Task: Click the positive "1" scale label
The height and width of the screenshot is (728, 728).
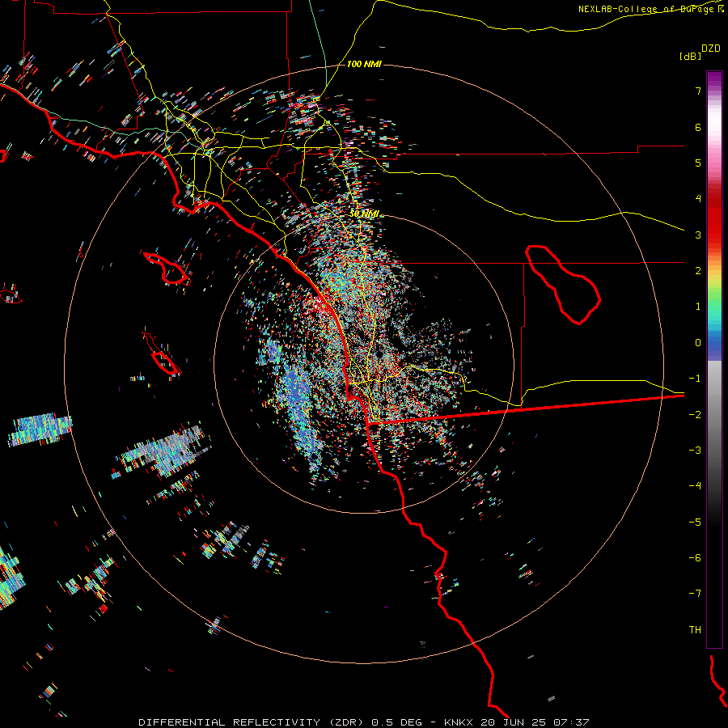Action: coord(698,307)
